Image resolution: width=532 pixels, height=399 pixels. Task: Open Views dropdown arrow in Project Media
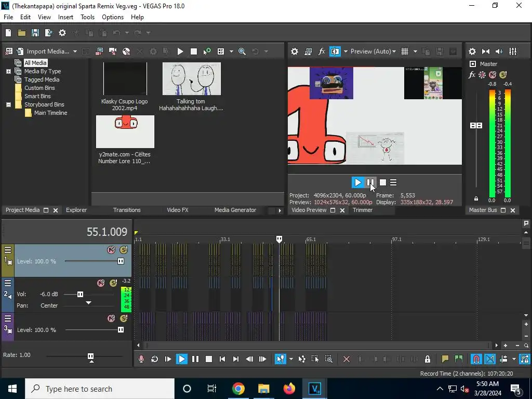click(x=231, y=51)
